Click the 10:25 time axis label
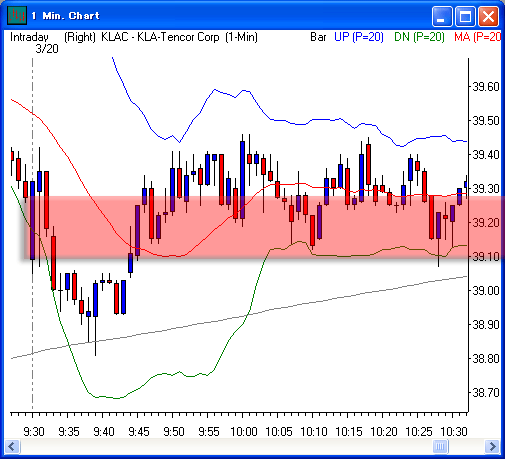The width and height of the screenshot is (505, 459). point(419,432)
